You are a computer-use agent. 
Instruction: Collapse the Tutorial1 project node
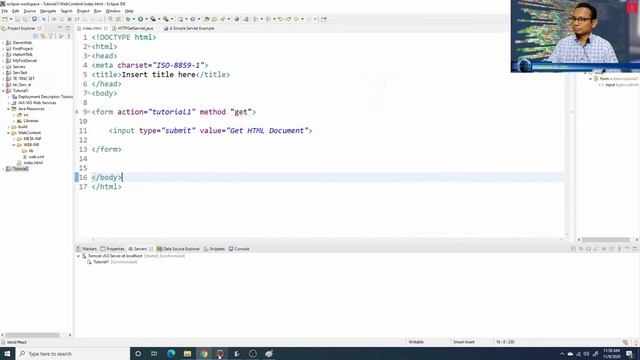coord(3,91)
